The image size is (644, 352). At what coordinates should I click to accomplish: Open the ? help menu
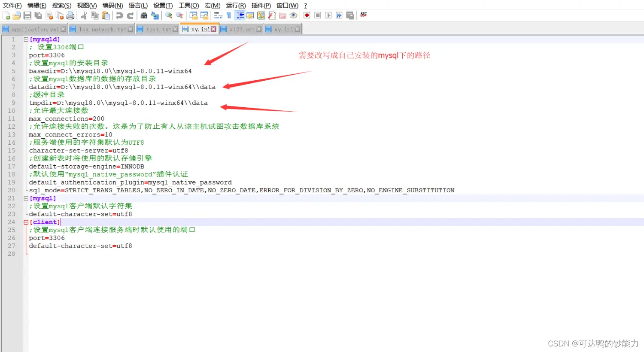[306, 5]
